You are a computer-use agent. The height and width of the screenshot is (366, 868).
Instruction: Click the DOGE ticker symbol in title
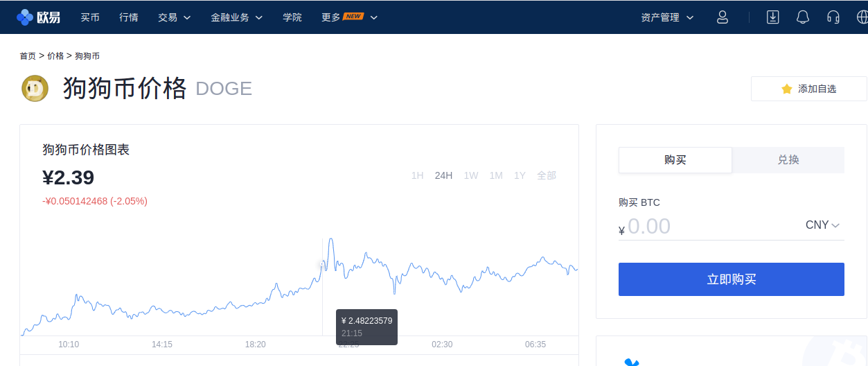pos(224,89)
